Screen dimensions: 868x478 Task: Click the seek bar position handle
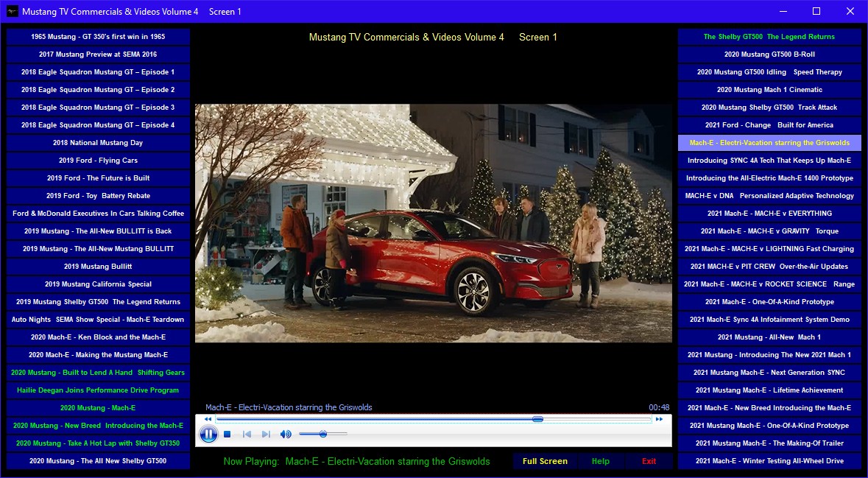[537, 419]
